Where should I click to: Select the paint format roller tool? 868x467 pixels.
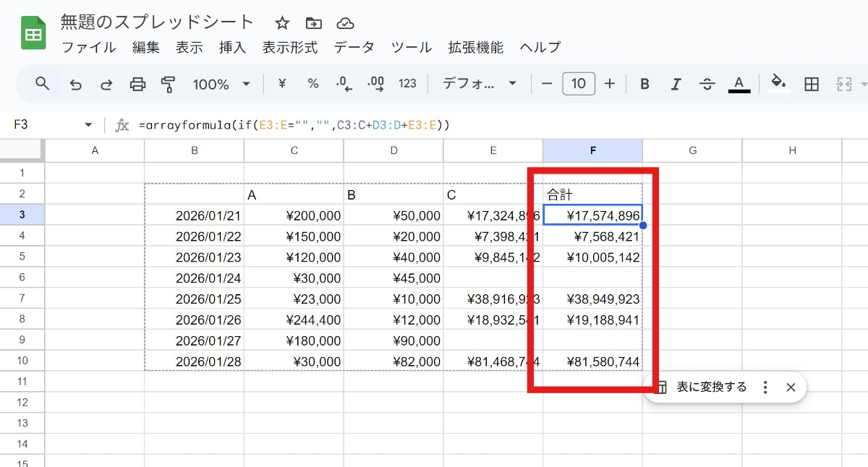pos(169,85)
